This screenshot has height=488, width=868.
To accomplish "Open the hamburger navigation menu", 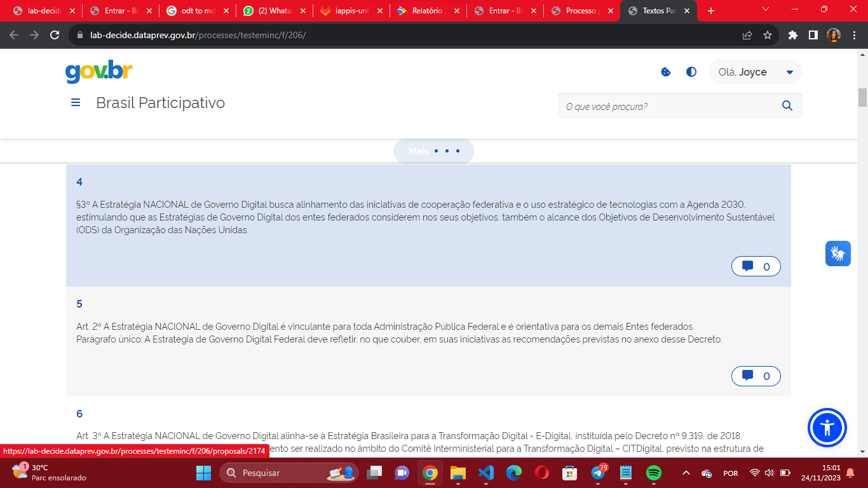I will 76,103.
